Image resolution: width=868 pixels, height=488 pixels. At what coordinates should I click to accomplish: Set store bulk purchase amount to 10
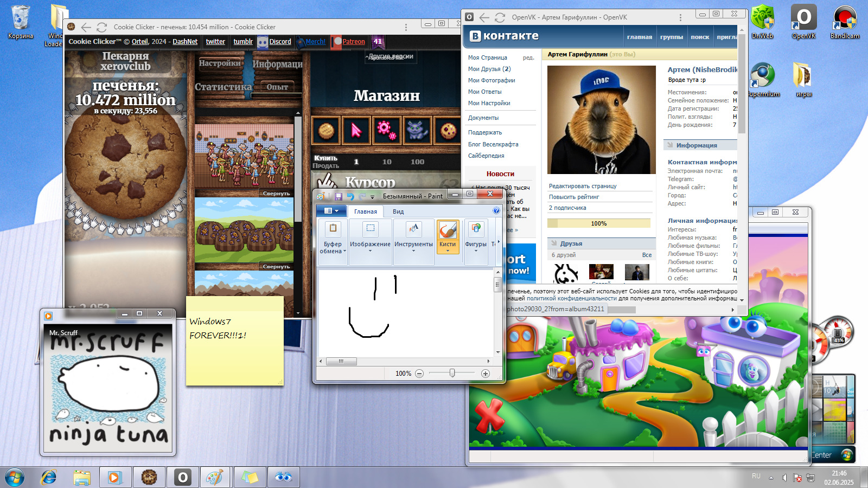point(387,162)
